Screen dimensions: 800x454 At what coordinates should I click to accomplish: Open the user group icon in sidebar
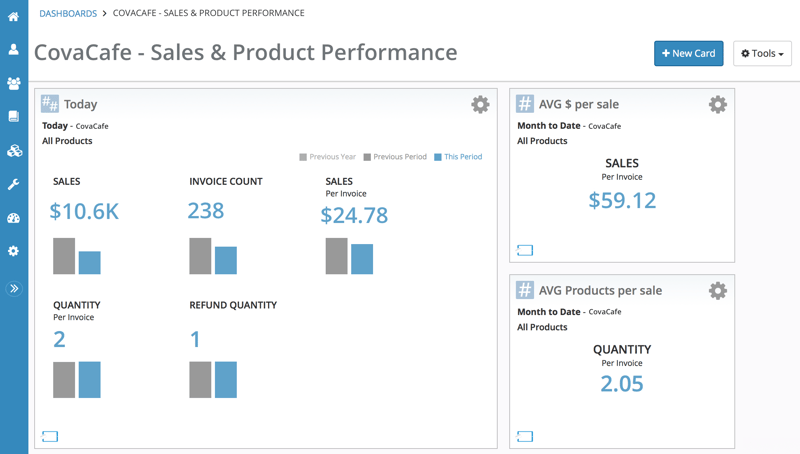point(14,83)
